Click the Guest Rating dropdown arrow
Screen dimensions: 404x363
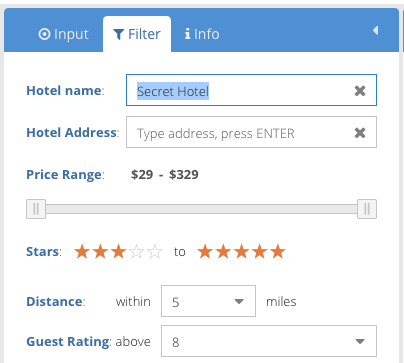pyautogui.click(x=360, y=341)
